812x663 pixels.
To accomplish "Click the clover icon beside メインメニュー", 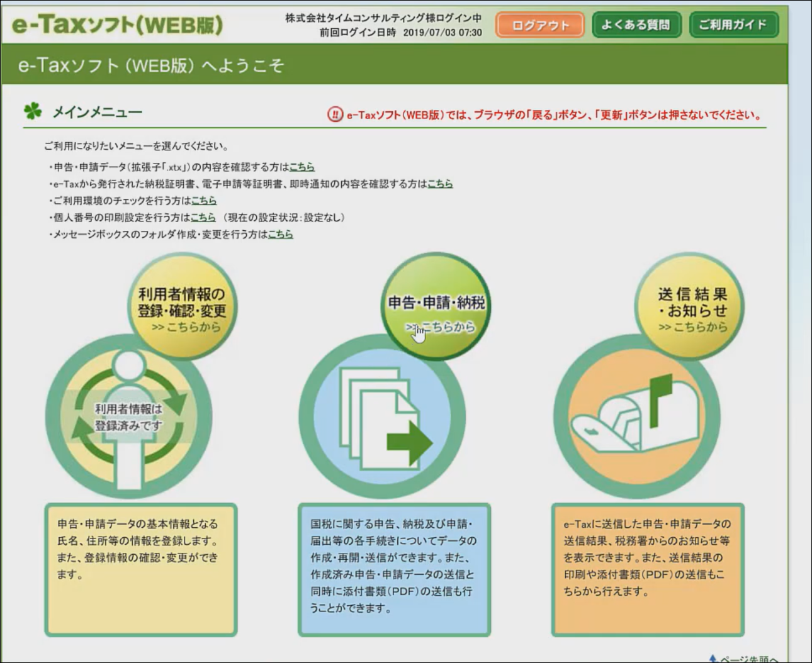I will pos(33,111).
